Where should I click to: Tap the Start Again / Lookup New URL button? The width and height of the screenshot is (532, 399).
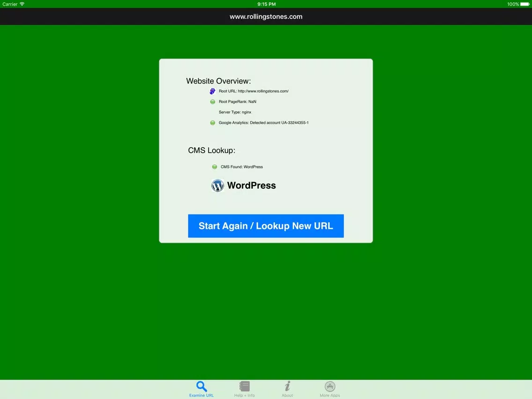click(x=266, y=226)
